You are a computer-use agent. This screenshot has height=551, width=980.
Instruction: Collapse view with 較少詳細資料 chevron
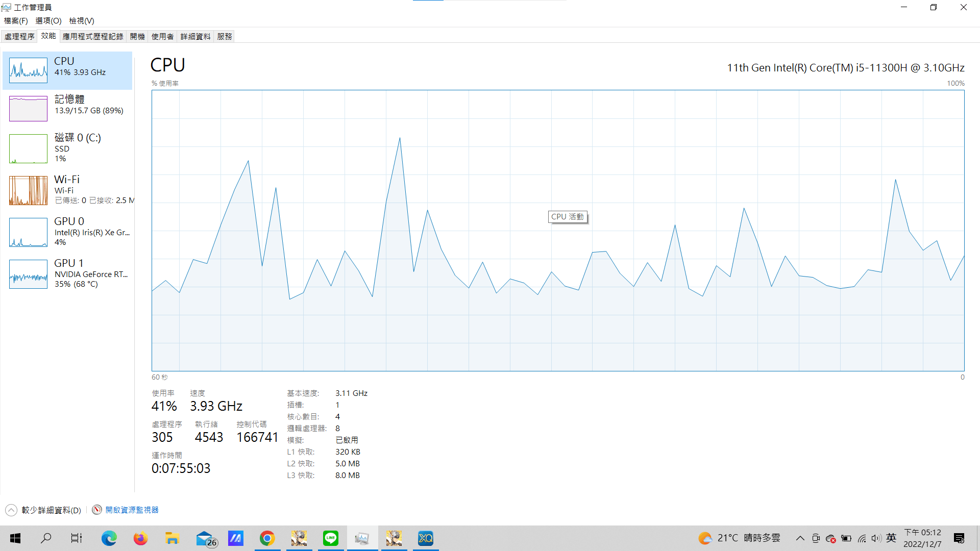tap(11, 510)
